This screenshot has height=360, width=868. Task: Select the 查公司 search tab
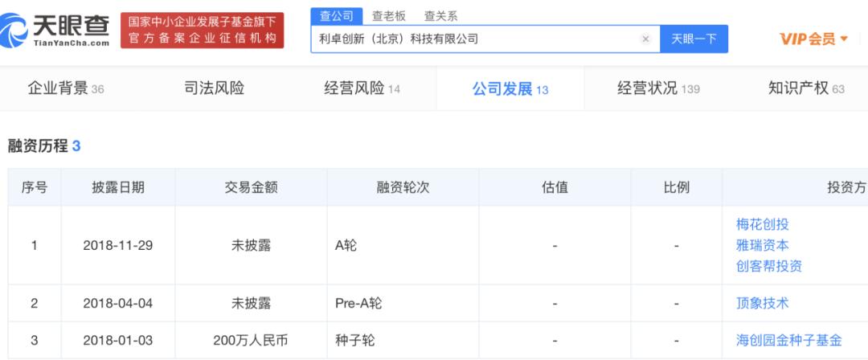(x=336, y=16)
